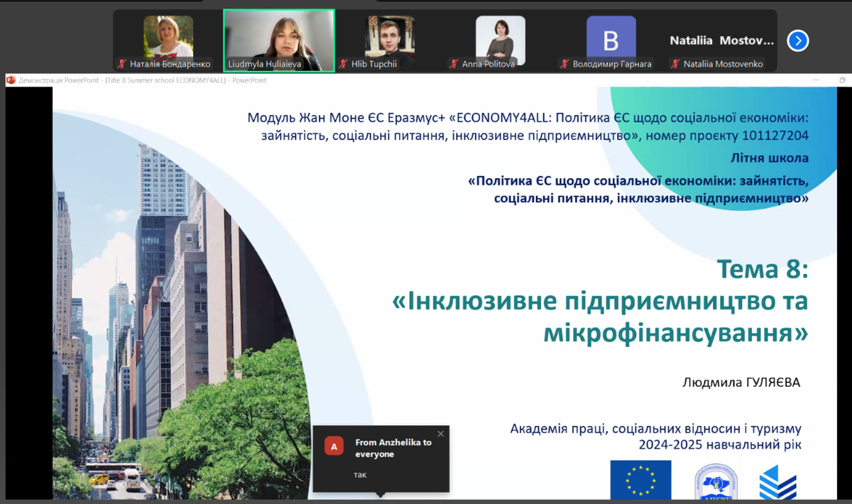
Task: Select the large 'Nataliia Mostov...' name tile
Action: tap(722, 40)
